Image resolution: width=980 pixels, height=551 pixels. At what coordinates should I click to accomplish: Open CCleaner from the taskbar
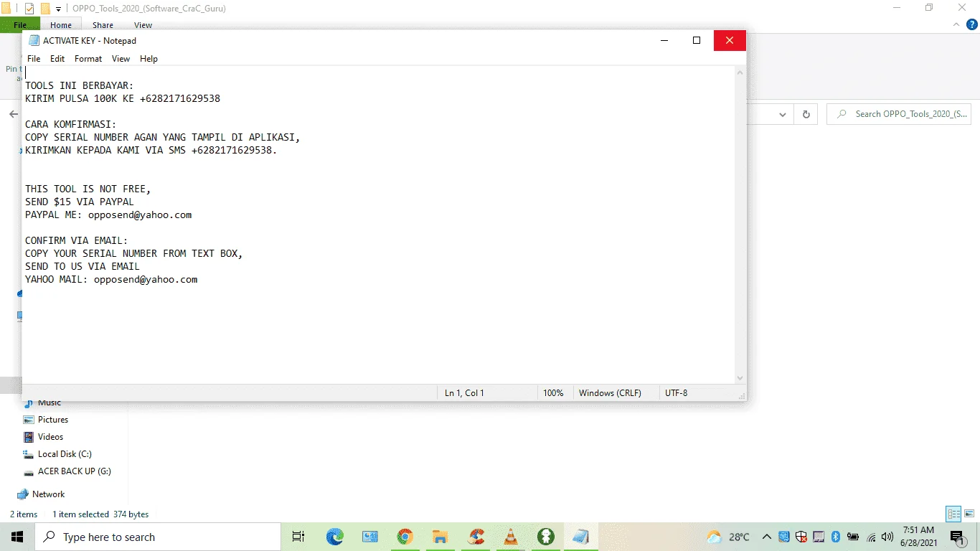476,537
